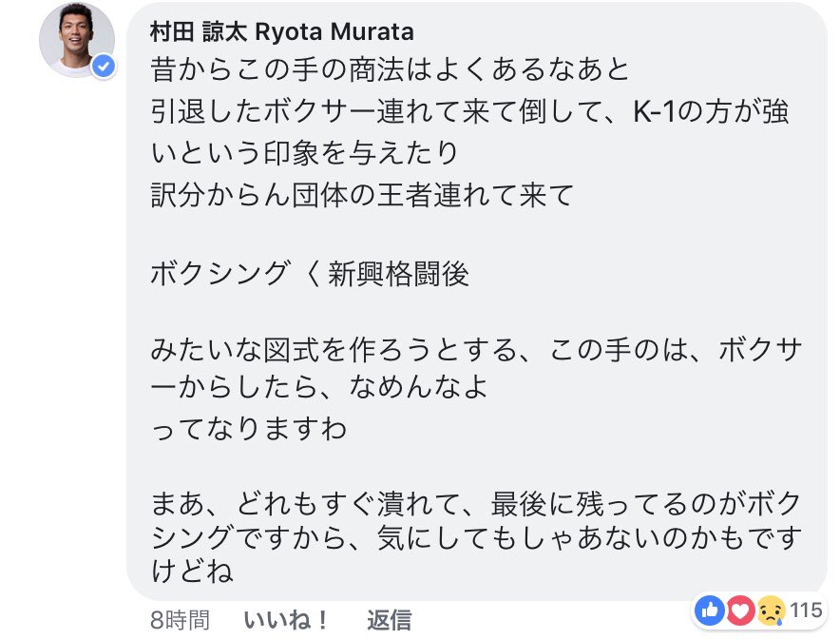
Task: Open the 村田 諒太 Ryota Murata profile link
Action: point(282,32)
